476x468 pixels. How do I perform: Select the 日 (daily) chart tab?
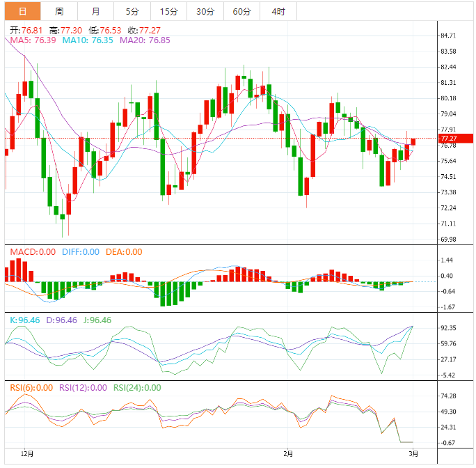pyautogui.click(x=23, y=11)
